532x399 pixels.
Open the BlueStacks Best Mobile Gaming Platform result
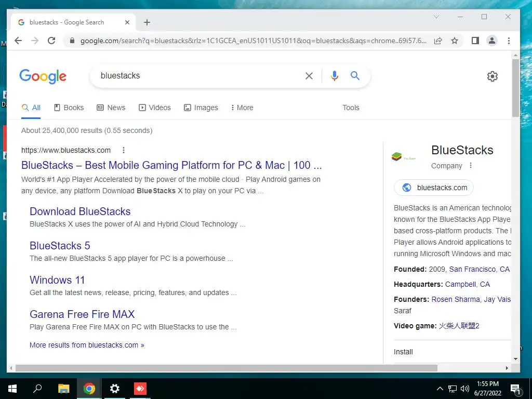click(171, 165)
